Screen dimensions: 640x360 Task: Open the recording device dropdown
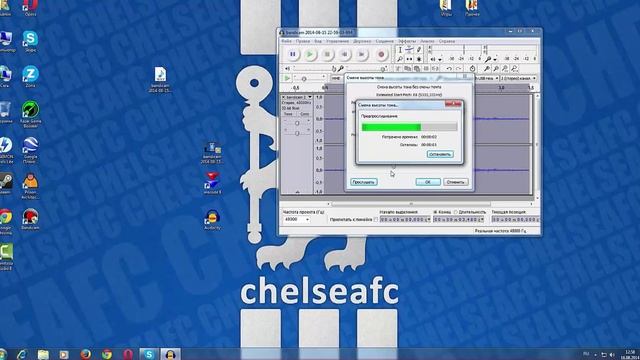(x=486, y=78)
